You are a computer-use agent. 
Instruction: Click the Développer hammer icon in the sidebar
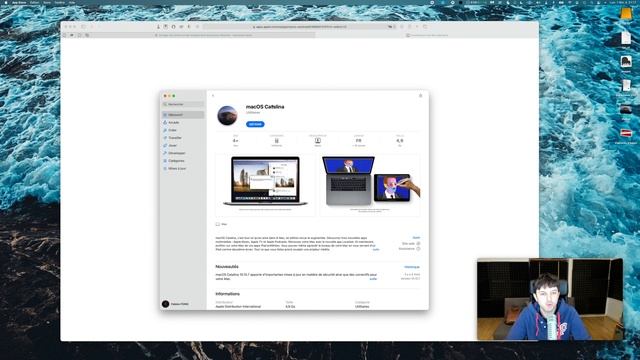(165, 153)
